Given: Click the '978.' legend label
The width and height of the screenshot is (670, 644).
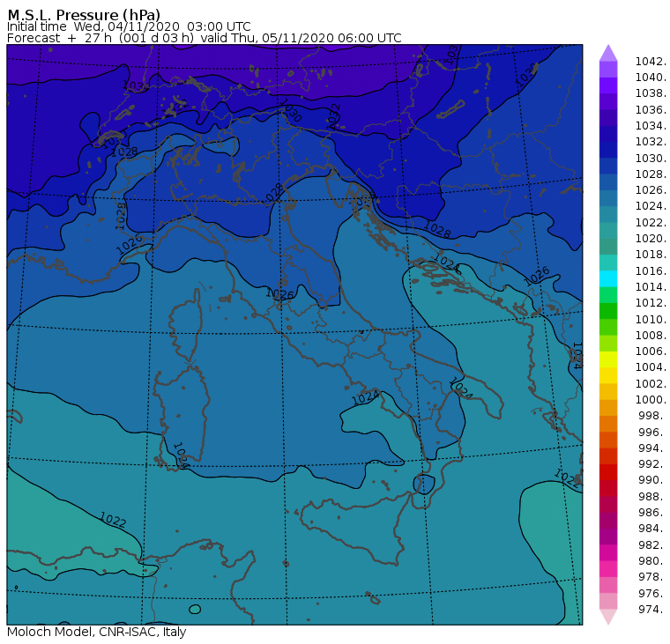Looking at the screenshot, I should coord(652,577).
